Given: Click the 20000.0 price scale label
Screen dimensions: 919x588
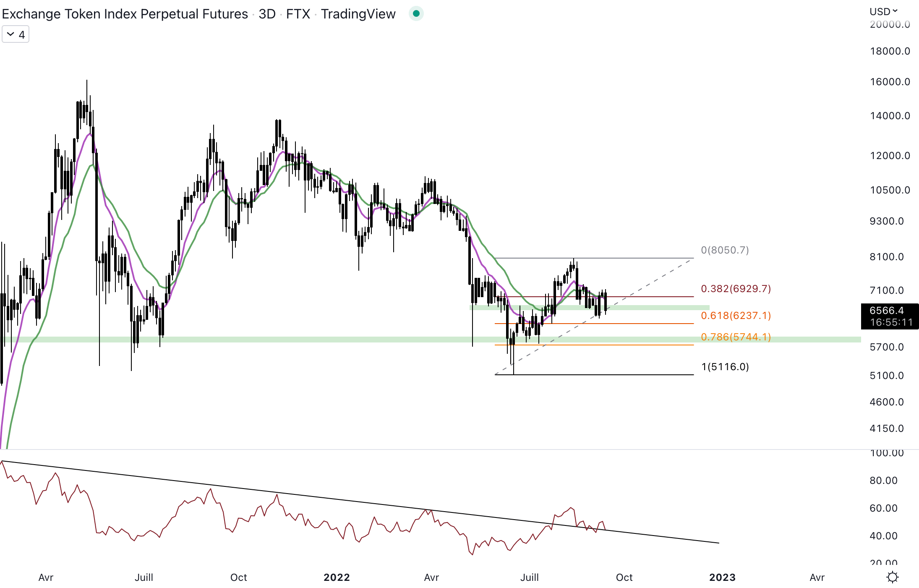Looking at the screenshot, I should point(890,24).
